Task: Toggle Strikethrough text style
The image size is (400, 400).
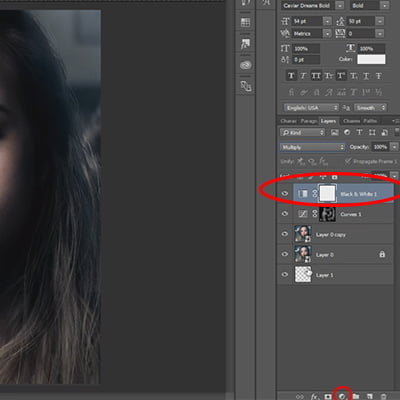Action: 378,76
